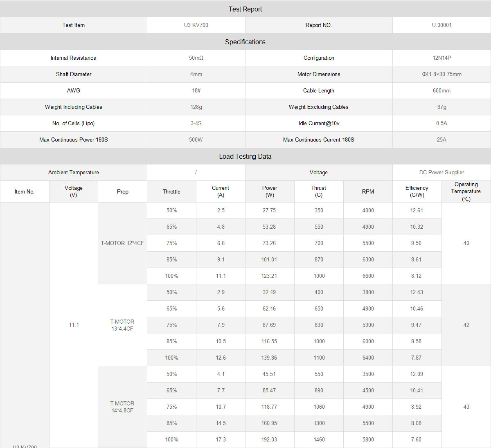Click the '160.95' power value
This screenshot has height=448, width=491.
coord(269,423)
